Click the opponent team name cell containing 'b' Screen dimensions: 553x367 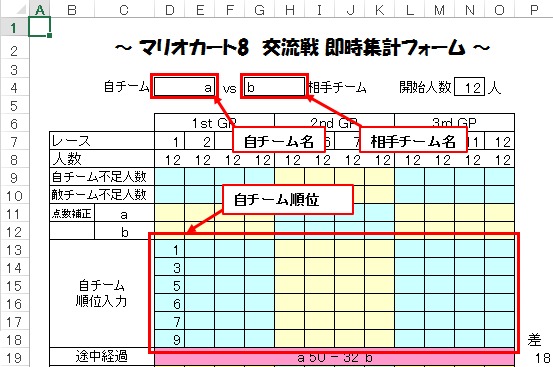click(x=274, y=87)
